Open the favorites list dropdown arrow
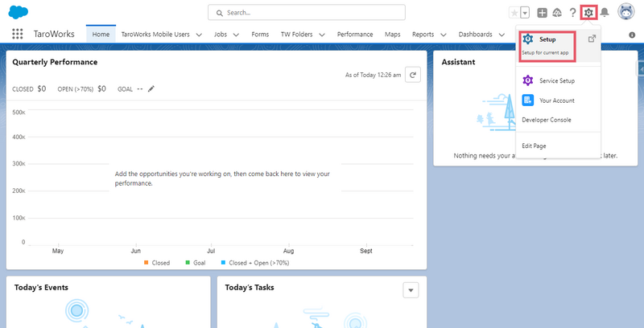Image resolution: width=644 pixels, height=328 pixels. coord(525,13)
